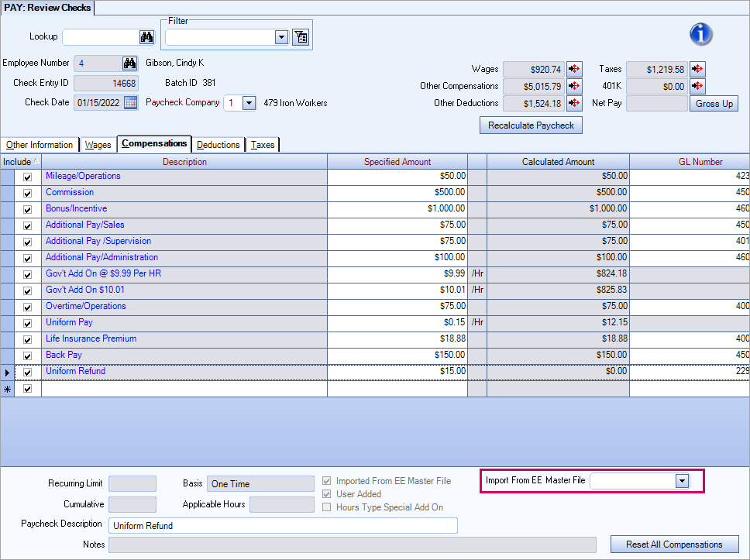Click the Lookup binoculars search icon
750x560 pixels.
(x=147, y=37)
